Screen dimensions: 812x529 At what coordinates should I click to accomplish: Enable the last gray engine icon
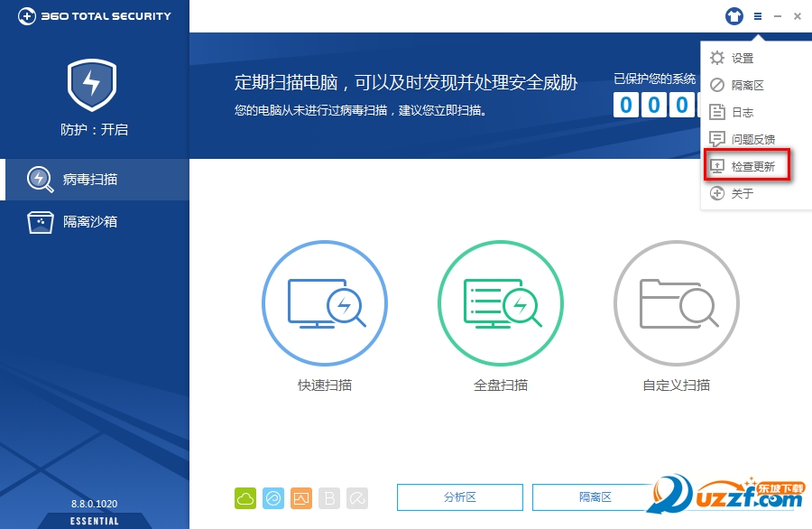[357, 498]
